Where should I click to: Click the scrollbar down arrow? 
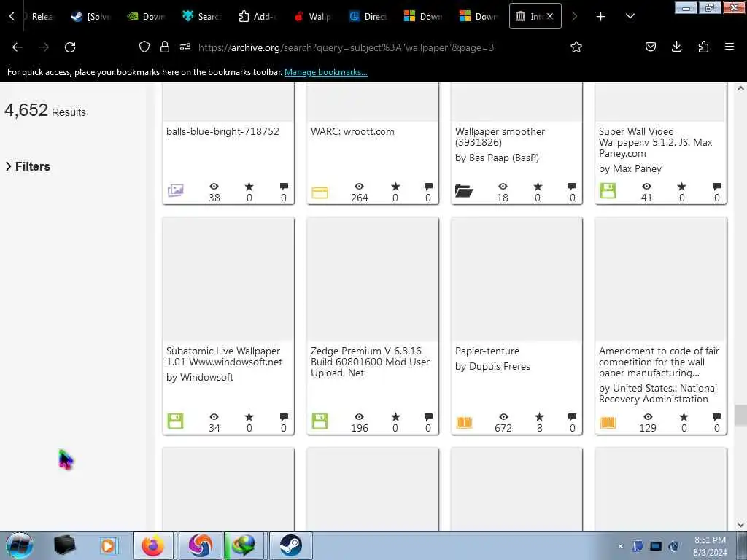click(740, 525)
